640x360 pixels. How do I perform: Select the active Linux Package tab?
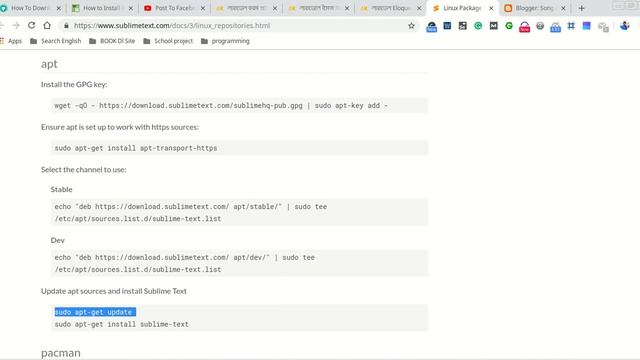[x=462, y=8]
